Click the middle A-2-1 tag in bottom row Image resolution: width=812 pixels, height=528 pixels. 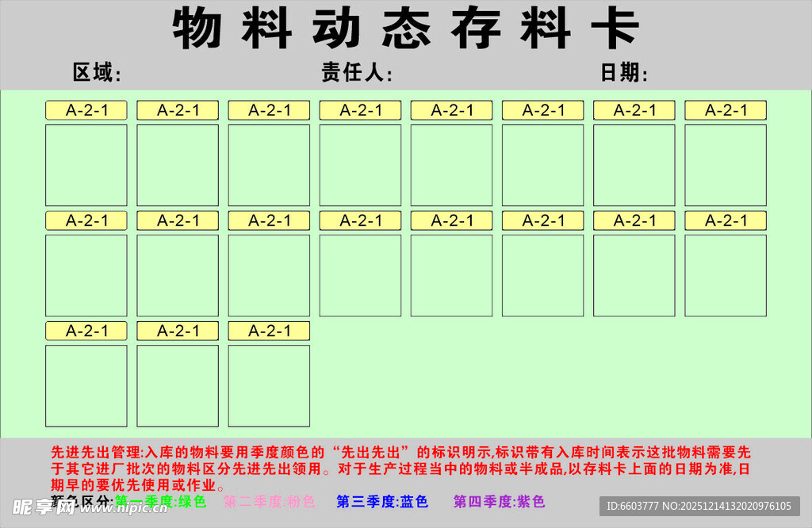(x=177, y=331)
